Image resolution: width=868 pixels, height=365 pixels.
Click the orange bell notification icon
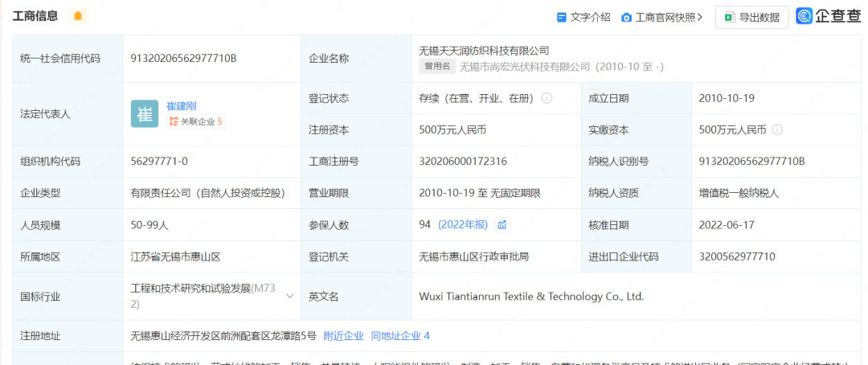coord(78,16)
